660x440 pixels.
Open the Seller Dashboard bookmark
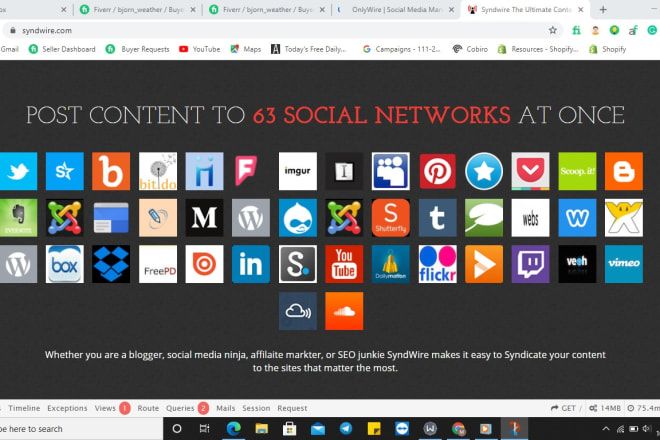[62, 49]
